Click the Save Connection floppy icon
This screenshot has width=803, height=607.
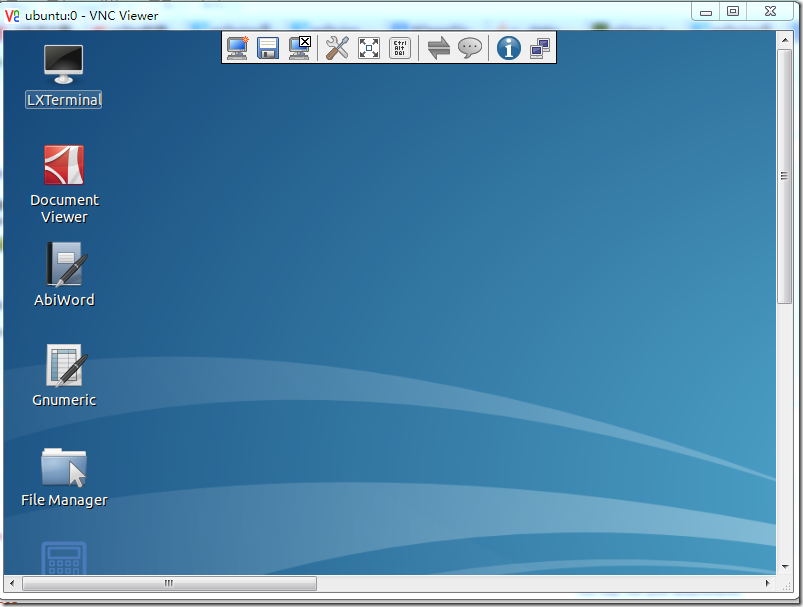tap(268, 48)
